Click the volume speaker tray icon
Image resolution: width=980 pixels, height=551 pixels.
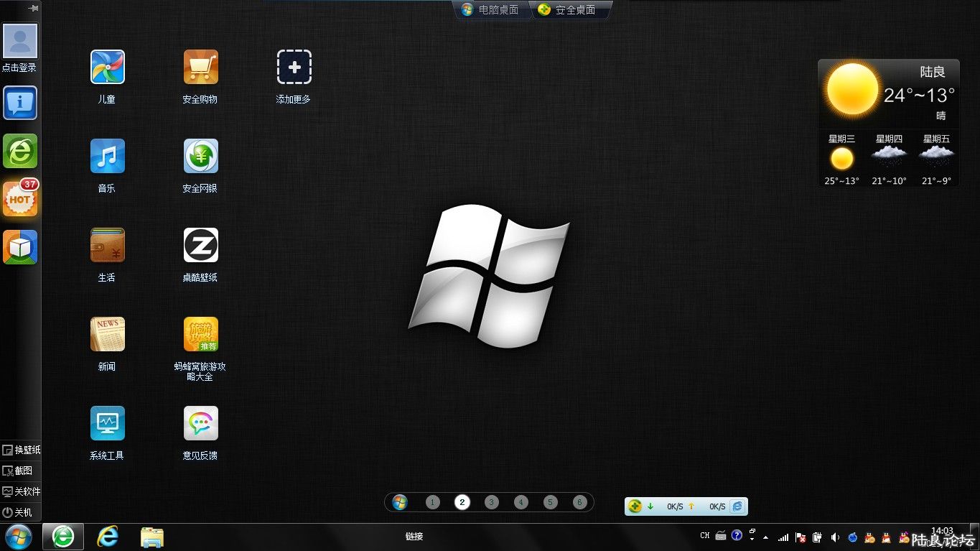(x=835, y=537)
